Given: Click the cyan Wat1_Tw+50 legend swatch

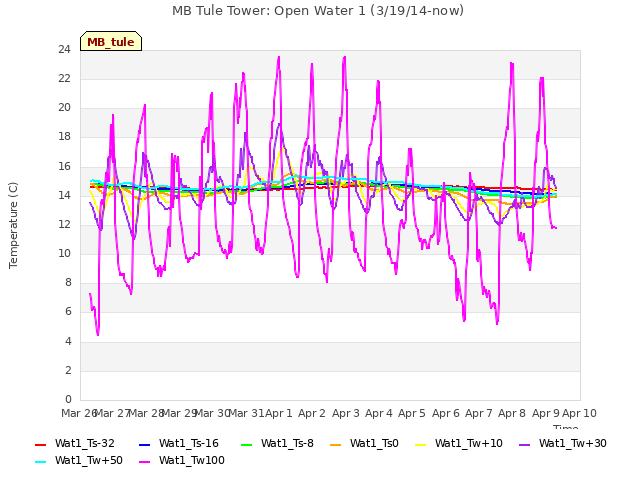Looking at the screenshot, I should tap(40, 462).
